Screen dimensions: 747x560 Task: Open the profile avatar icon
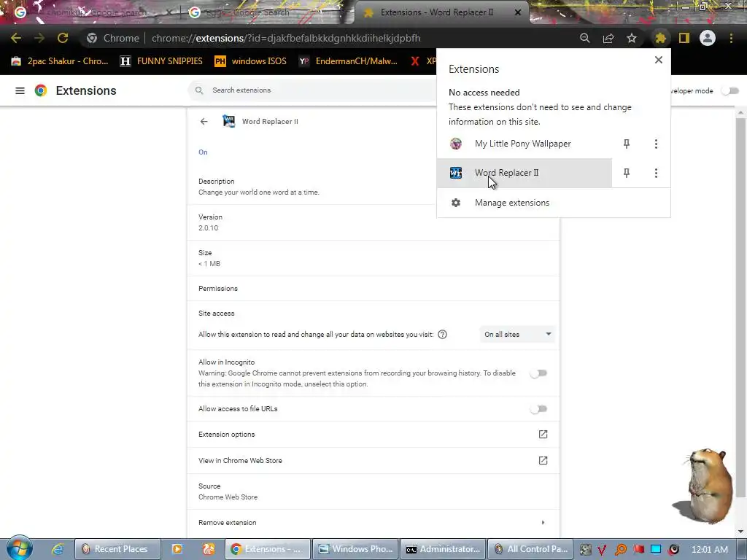point(708,38)
